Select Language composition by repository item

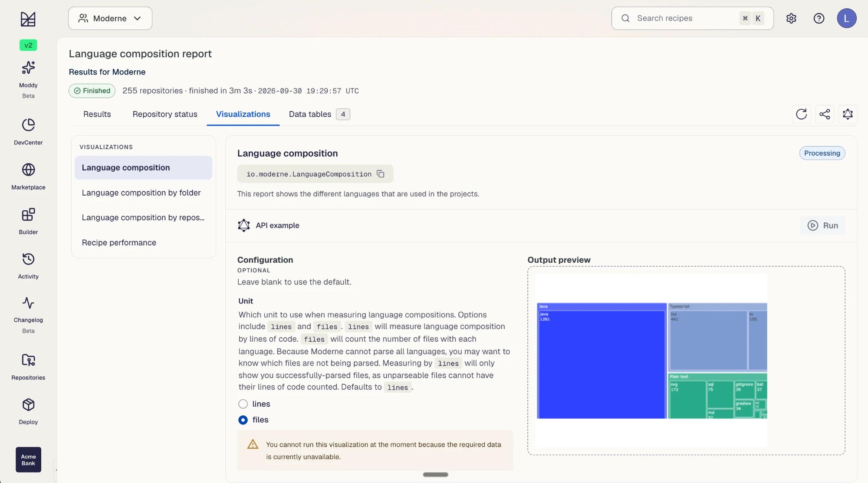pos(143,218)
